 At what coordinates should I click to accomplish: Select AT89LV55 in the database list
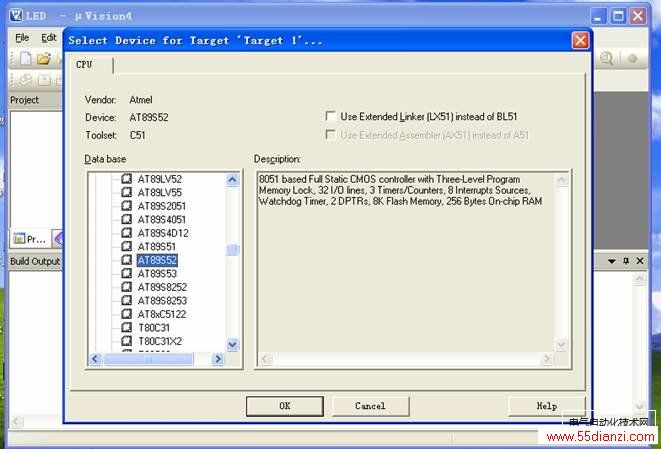160,193
